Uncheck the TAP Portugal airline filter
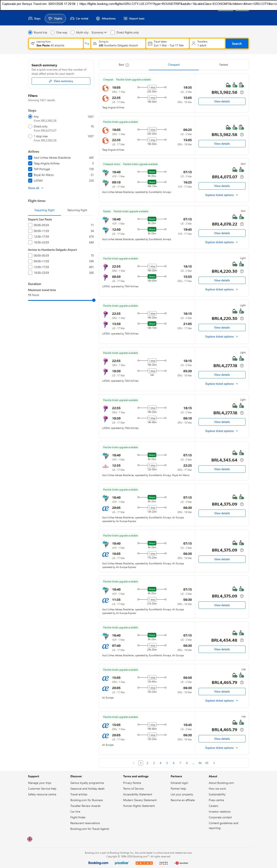The width and height of the screenshot is (277, 868). point(30,169)
